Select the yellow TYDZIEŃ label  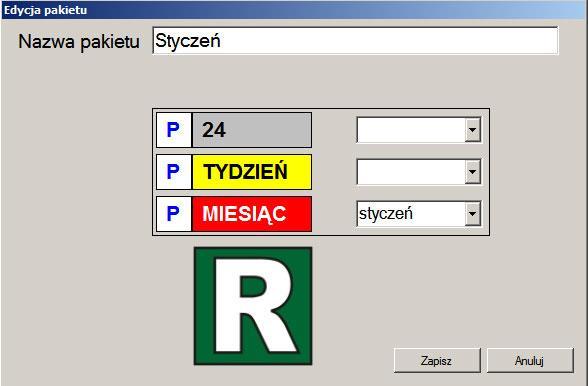(252, 172)
